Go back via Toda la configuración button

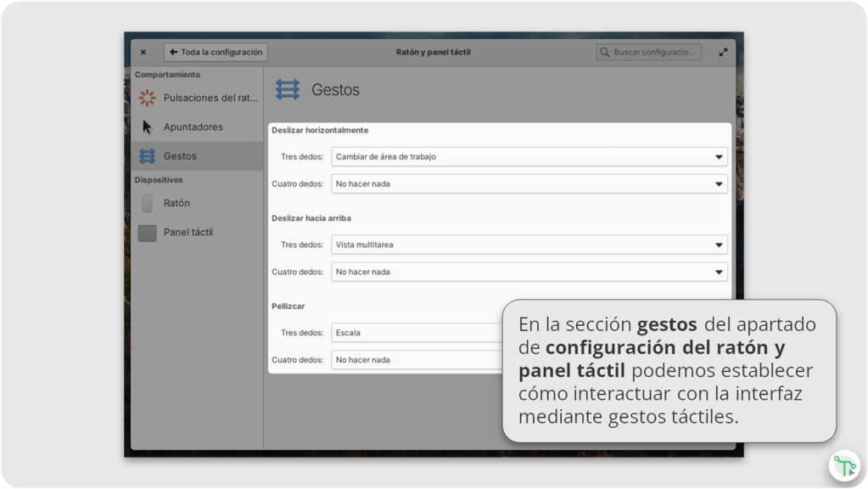(216, 53)
